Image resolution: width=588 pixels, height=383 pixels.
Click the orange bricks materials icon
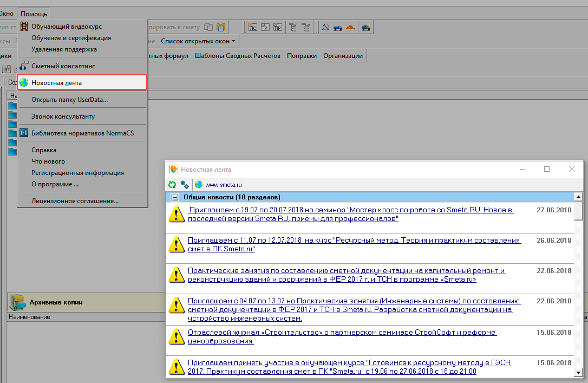(x=350, y=27)
